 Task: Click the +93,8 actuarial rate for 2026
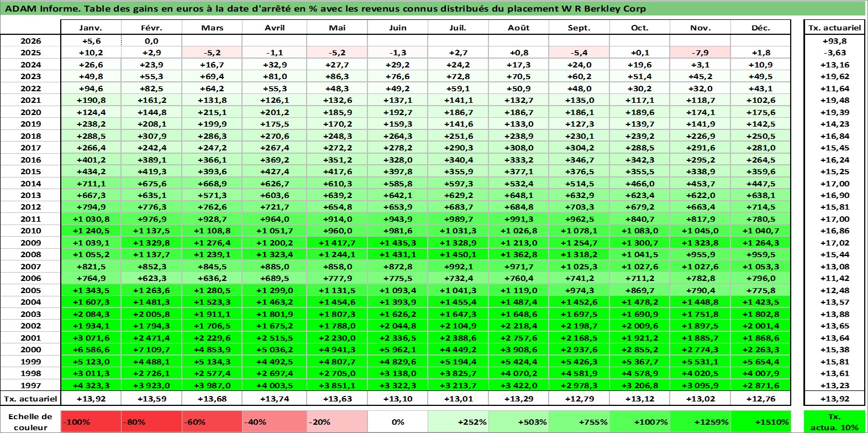(834, 41)
